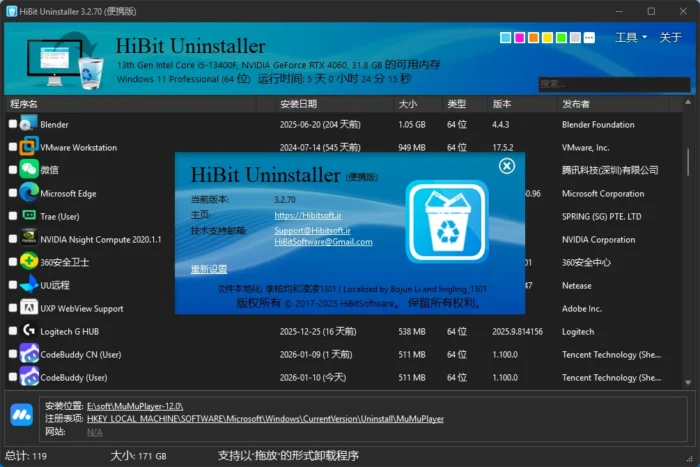Tick the CodeBuddy (User) checkbox
The image size is (700, 467).
pos(13,377)
